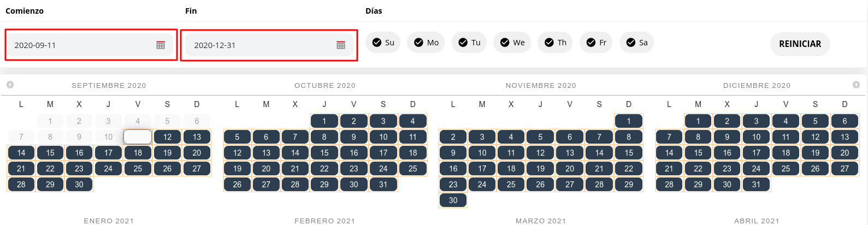Viewport: 868px width, 225px height.
Task: Open calendar icon in Fin field
Action: (341, 45)
